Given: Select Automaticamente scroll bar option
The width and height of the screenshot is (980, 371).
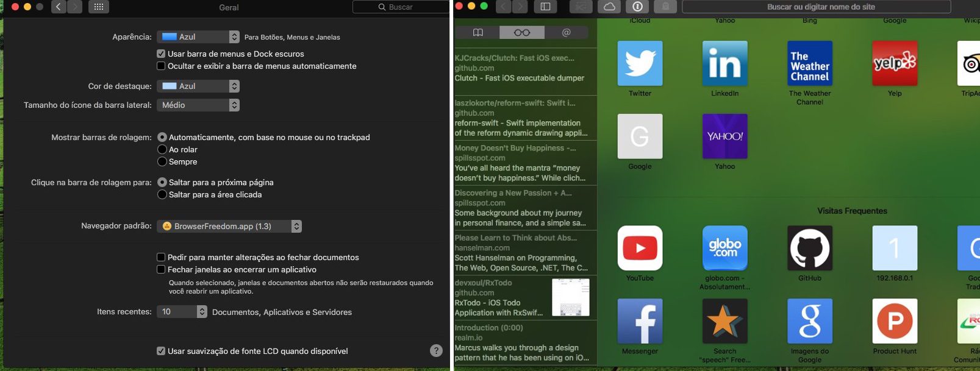Looking at the screenshot, I should tap(162, 137).
